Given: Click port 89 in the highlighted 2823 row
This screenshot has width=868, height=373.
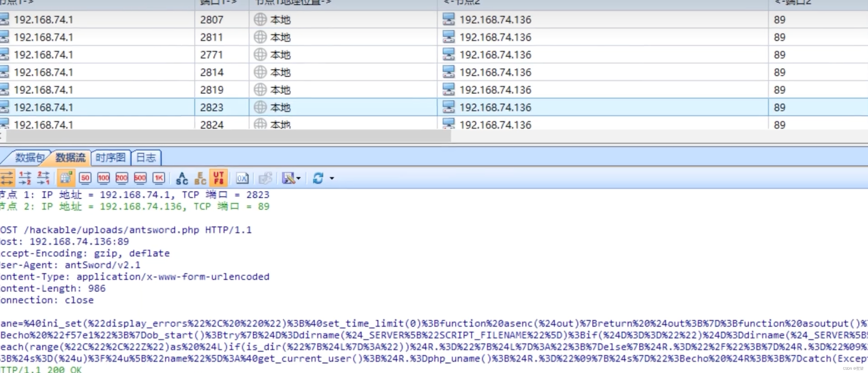Looking at the screenshot, I should pyautogui.click(x=780, y=107).
